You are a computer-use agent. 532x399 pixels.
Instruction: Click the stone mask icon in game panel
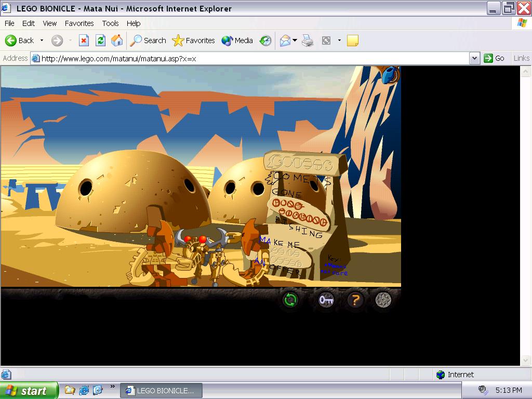[383, 300]
